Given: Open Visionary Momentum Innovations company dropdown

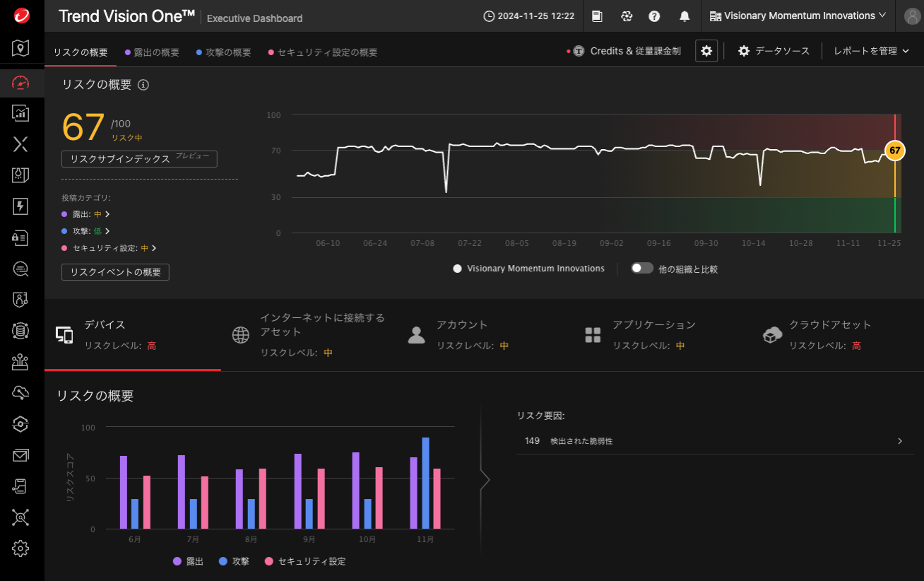Looking at the screenshot, I should point(798,16).
